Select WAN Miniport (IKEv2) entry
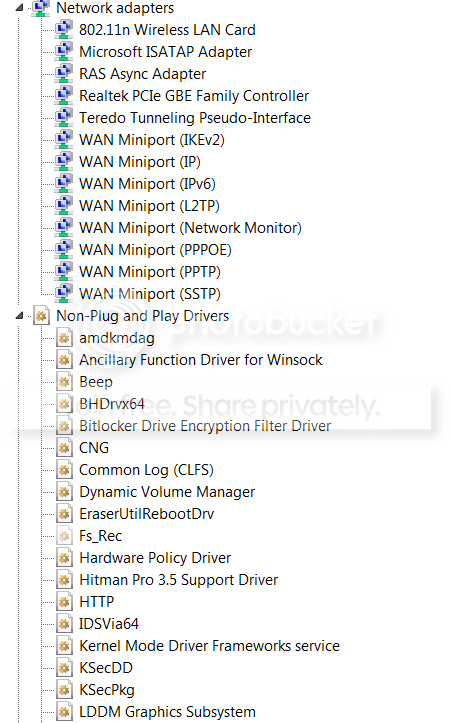 (152, 140)
